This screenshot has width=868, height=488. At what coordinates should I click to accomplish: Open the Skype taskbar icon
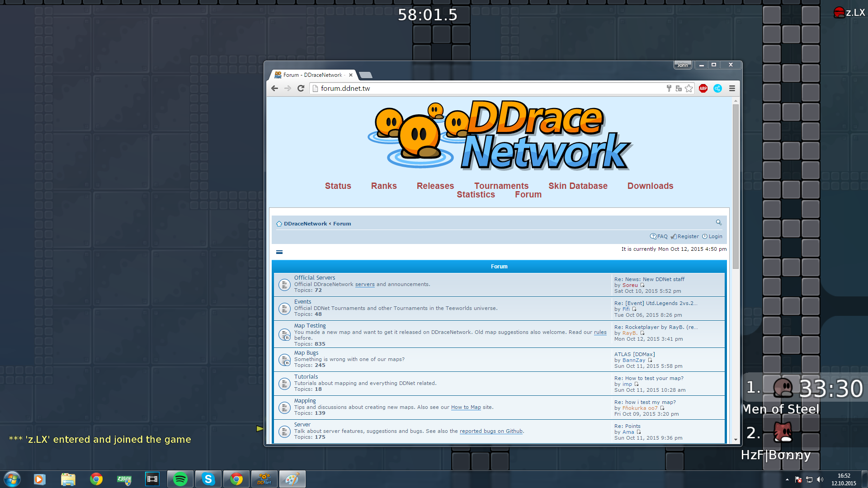(208, 479)
